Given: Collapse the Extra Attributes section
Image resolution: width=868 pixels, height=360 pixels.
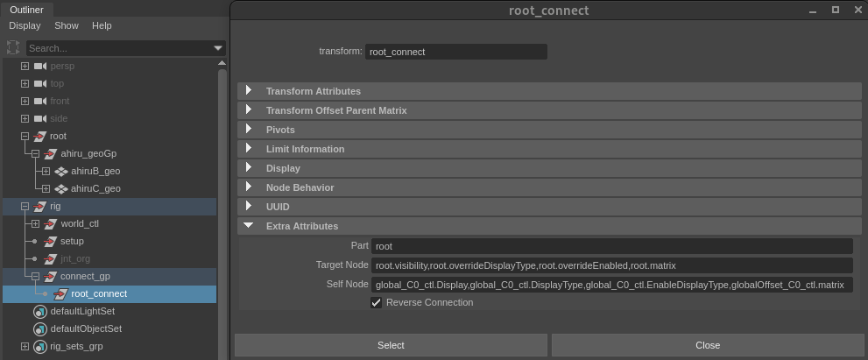Looking at the screenshot, I should (x=249, y=226).
